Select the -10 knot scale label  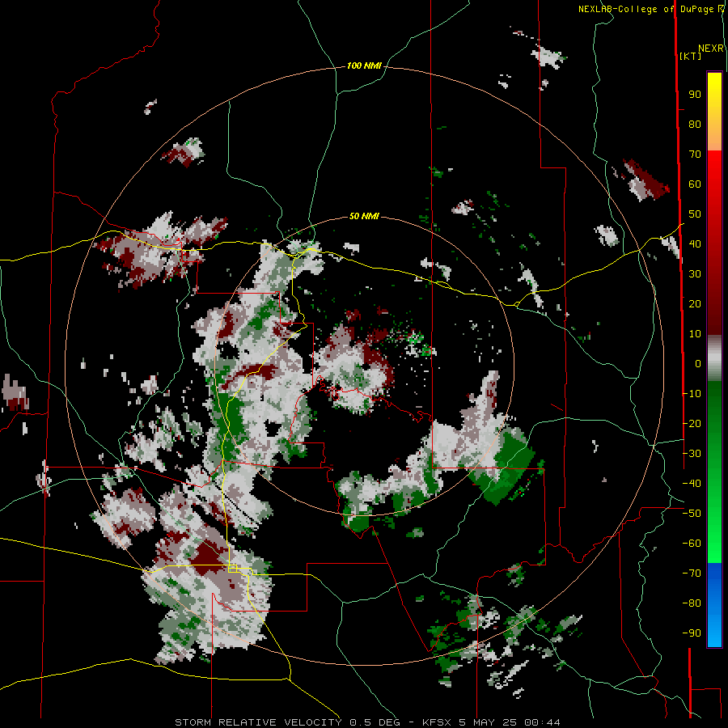(x=692, y=394)
